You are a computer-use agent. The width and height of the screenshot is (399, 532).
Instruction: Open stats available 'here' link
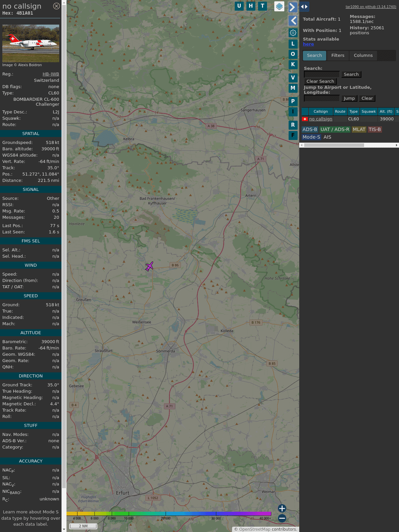point(308,44)
